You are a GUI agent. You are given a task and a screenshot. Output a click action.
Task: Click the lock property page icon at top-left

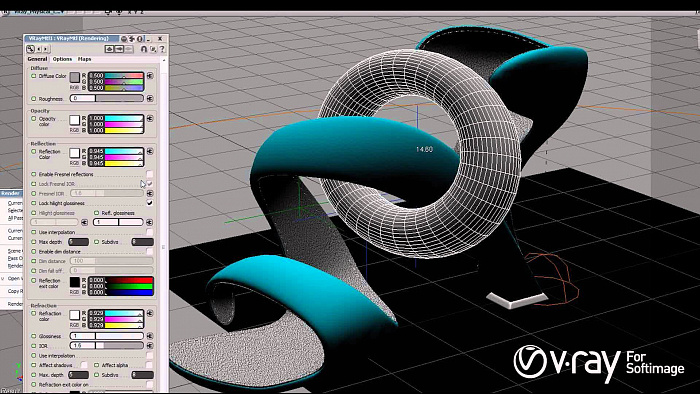[30, 49]
